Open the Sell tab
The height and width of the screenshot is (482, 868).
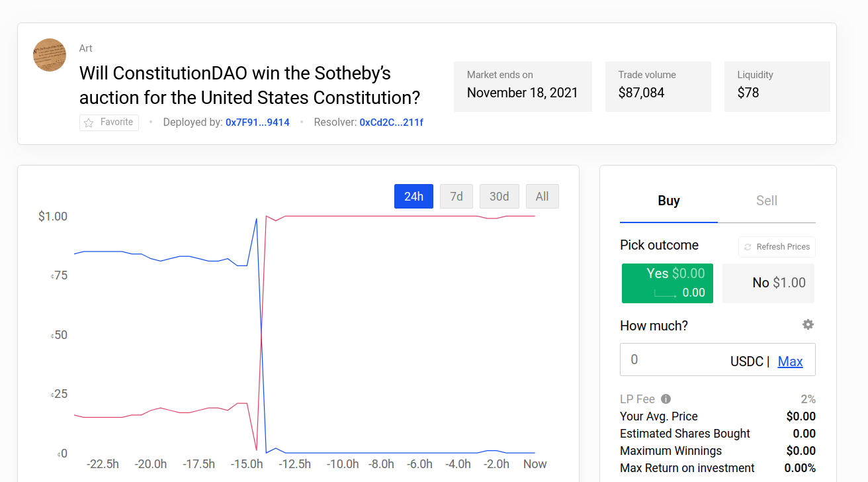click(x=766, y=201)
